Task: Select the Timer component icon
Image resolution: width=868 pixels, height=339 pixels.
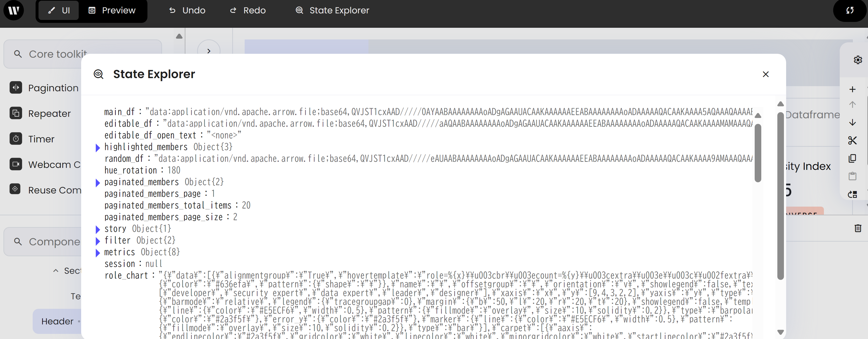Action: point(15,139)
